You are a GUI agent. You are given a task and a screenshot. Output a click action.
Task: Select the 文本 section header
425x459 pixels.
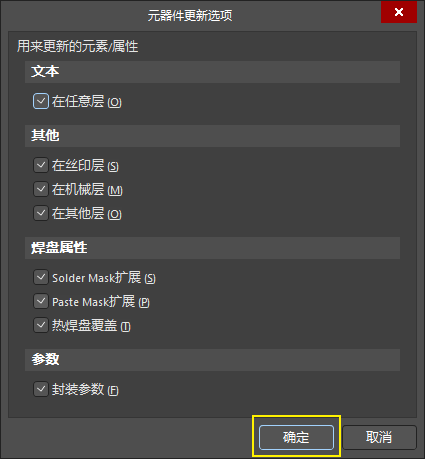pyautogui.click(x=212, y=72)
